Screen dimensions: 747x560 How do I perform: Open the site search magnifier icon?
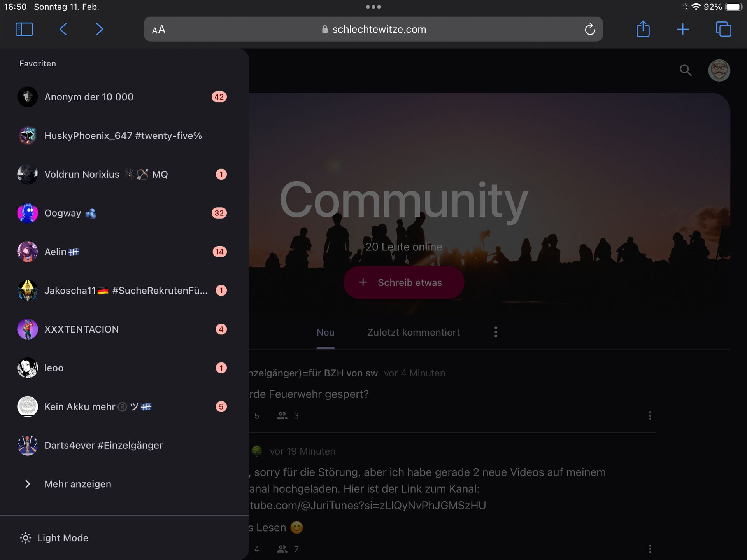tap(686, 70)
